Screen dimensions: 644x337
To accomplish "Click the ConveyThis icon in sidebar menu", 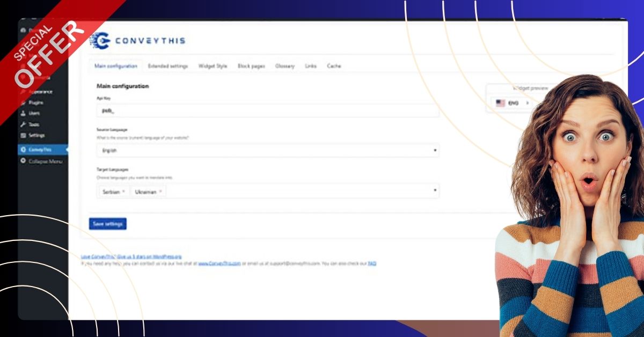I will coord(23,149).
